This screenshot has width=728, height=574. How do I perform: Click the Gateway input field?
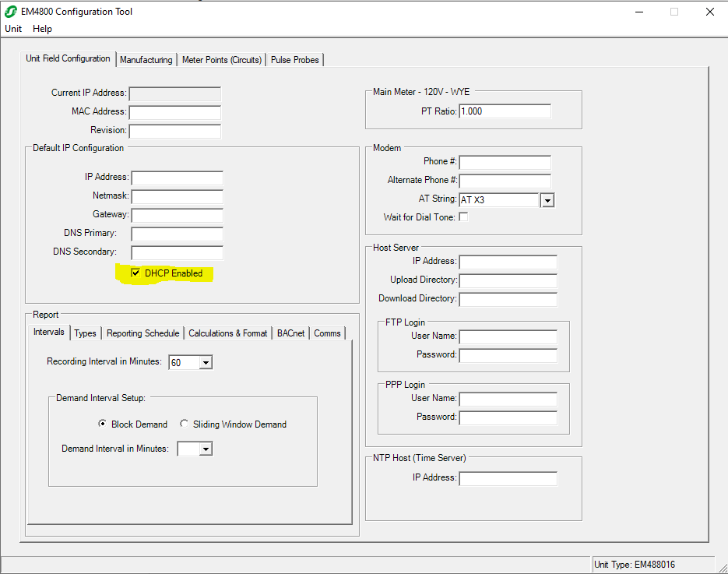click(177, 215)
